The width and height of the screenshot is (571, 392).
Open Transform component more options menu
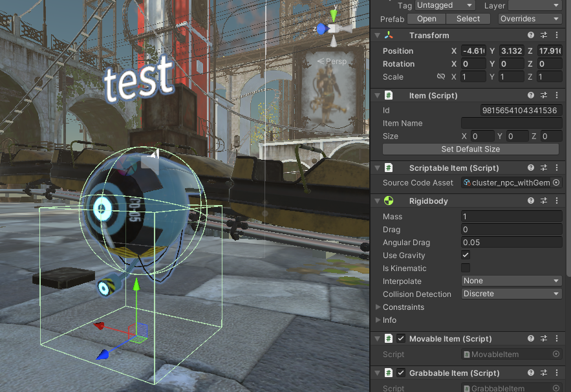tap(557, 35)
